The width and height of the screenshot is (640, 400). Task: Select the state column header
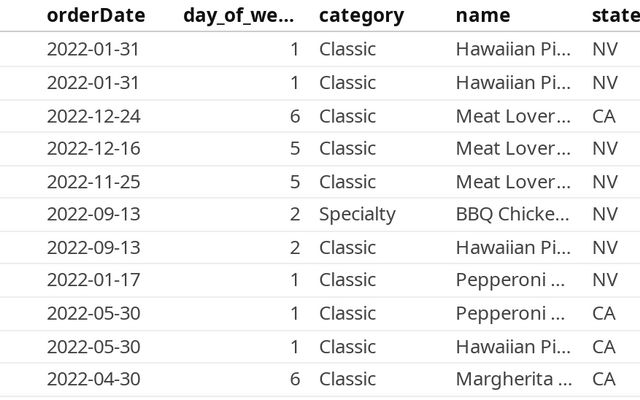(614, 15)
